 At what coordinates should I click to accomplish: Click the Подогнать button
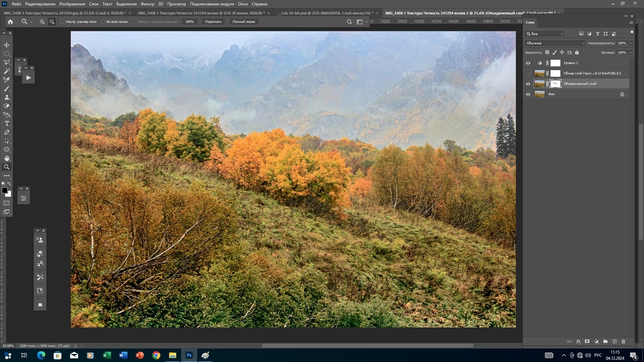[x=213, y=21]
